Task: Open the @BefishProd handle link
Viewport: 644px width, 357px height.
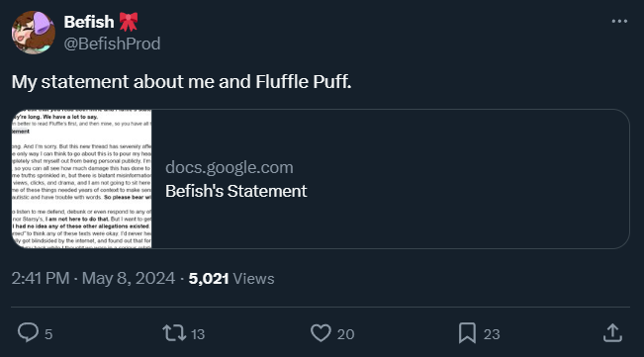Action: tap(112, 44)
